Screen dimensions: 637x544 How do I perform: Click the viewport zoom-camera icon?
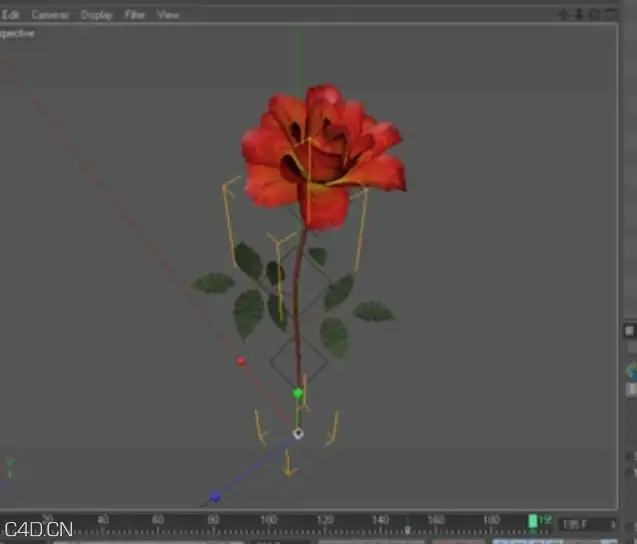[578, 15]
